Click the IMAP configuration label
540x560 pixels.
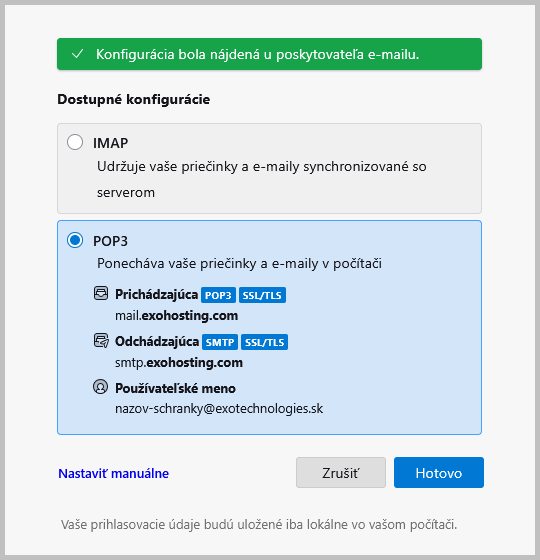[110, 143]
